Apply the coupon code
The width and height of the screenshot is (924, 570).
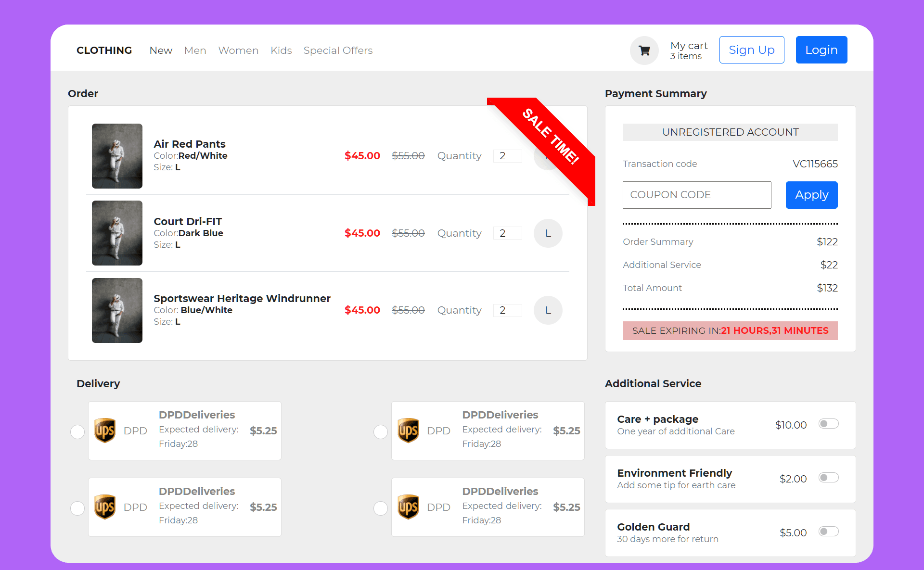click(x=811, y=195)
